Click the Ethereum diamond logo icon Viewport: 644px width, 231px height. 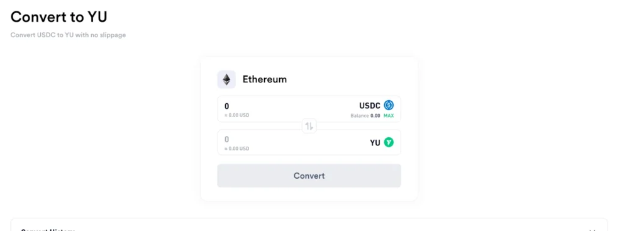pos(226,79)
